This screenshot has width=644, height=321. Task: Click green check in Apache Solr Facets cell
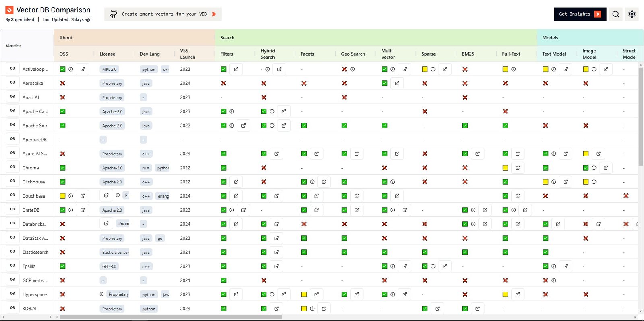(x=304, y=126)
